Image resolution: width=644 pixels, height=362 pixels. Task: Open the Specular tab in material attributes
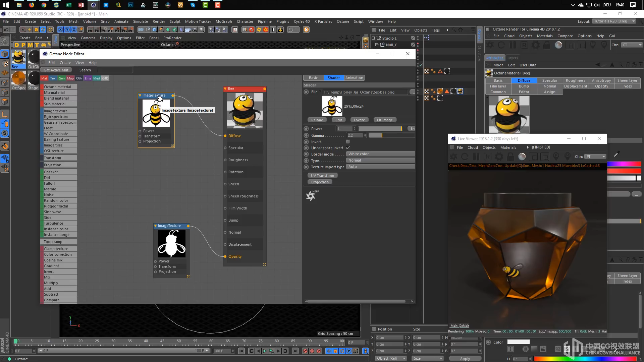coord(549,80)
